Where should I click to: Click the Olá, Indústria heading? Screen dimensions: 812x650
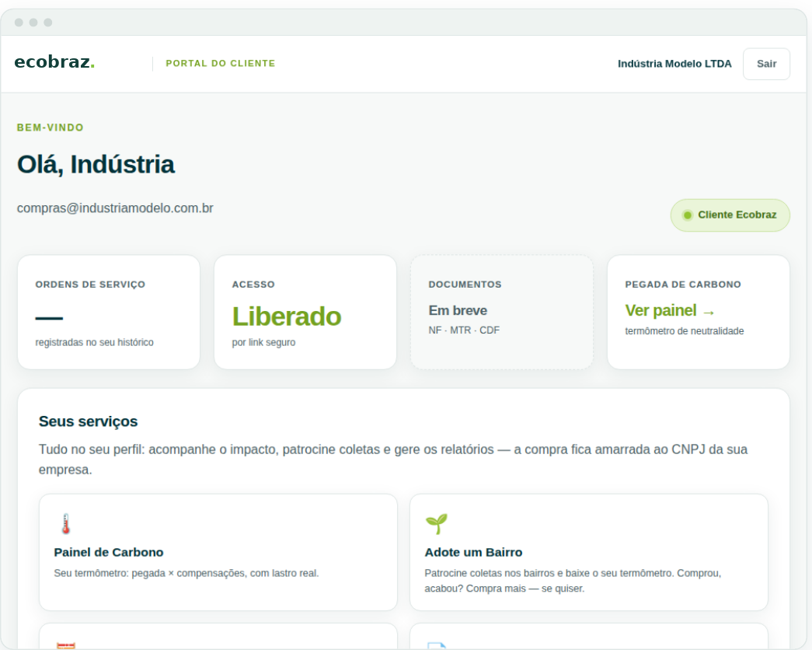point(96,164)
